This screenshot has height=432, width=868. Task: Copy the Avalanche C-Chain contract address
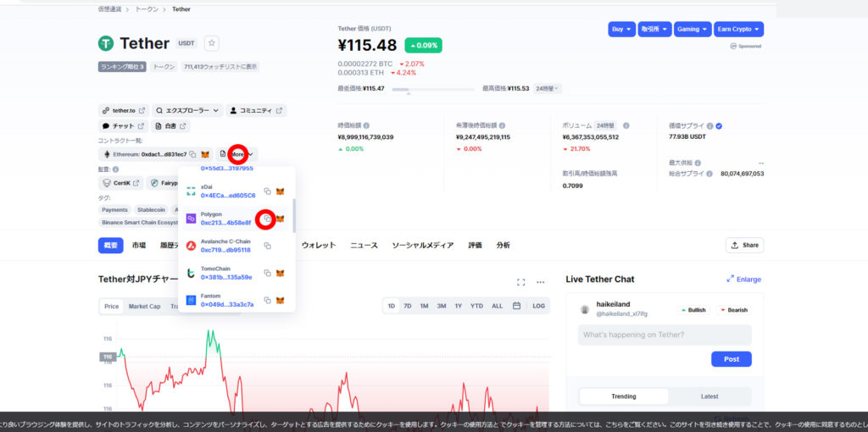267,246
